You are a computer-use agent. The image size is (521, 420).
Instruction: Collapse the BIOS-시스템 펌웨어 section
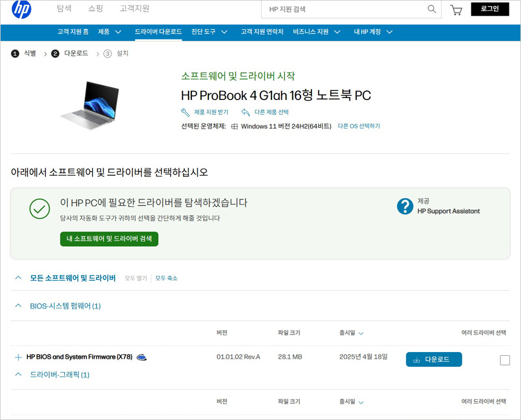(x=18, y=306)
